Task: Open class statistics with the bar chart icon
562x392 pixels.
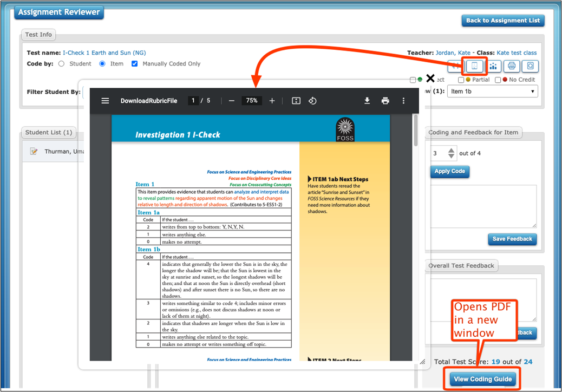Action: coord(494,66)
